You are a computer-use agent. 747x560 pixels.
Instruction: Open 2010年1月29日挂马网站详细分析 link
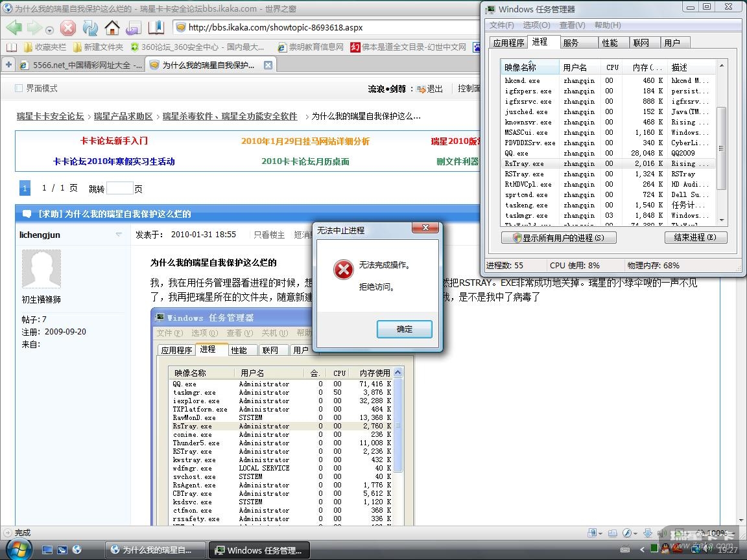click(305, 141)
